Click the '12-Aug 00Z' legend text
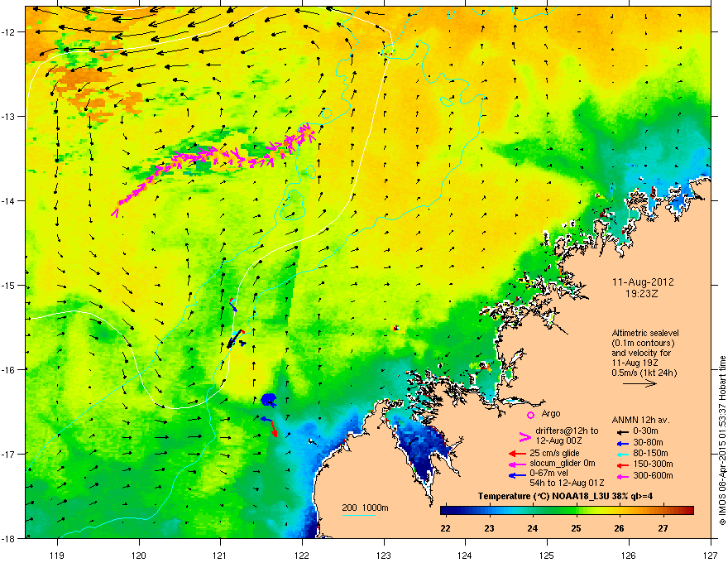The image size is (728, 563). coord(558,440)
